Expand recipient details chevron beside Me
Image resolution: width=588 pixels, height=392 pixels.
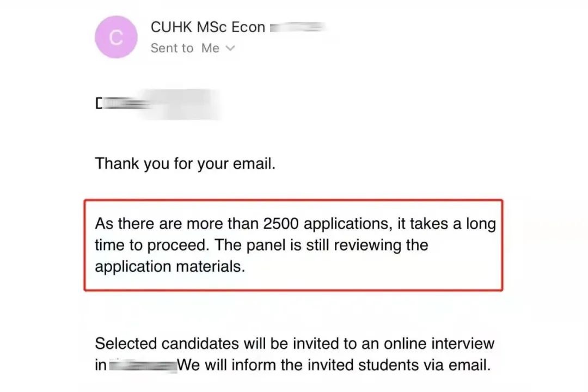(x=230, y=48)
